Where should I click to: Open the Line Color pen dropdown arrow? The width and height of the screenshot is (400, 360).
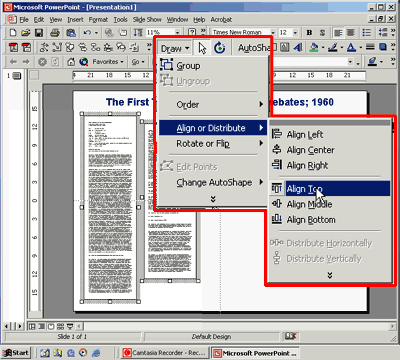[x=342, y=48]
